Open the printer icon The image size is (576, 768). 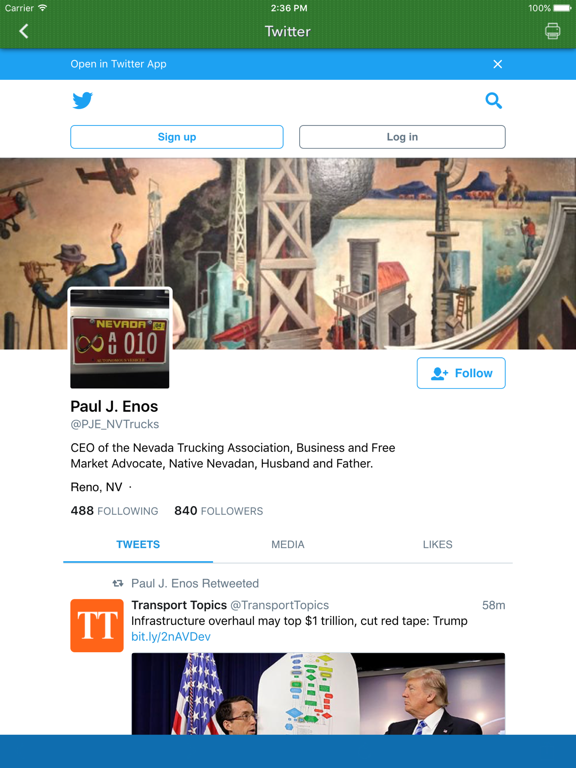click(x=552, y=31)
